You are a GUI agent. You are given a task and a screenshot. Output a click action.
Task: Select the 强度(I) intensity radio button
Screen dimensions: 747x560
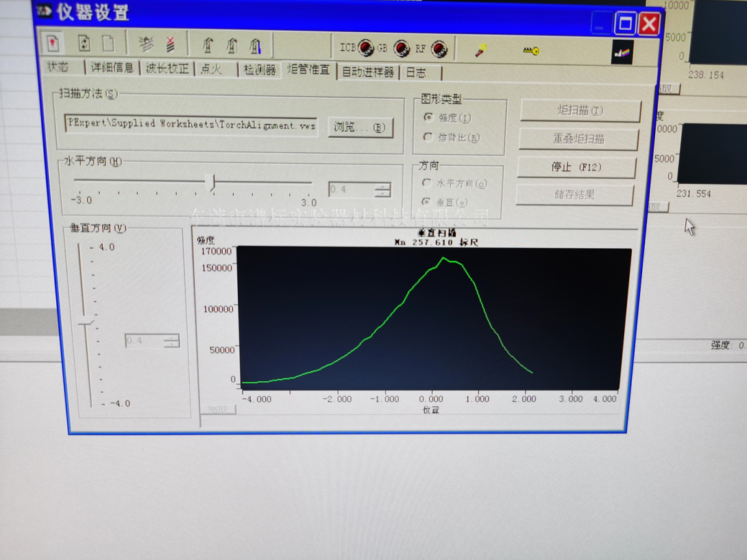tap(429, 118)
